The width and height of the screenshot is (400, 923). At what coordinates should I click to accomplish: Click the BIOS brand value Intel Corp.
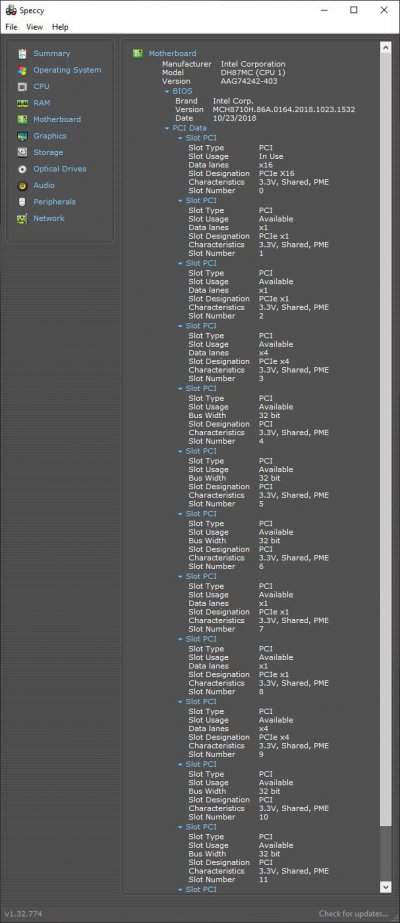[233, 101]
